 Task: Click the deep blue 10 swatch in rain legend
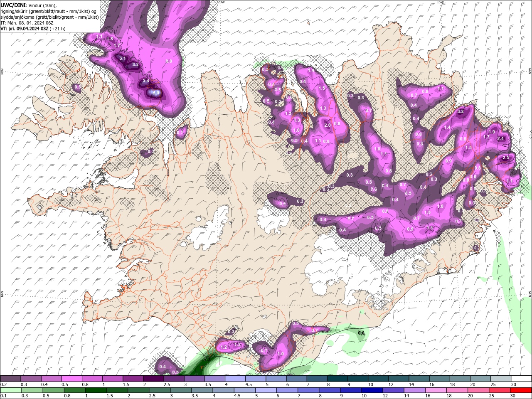click(x=372, y=390)
